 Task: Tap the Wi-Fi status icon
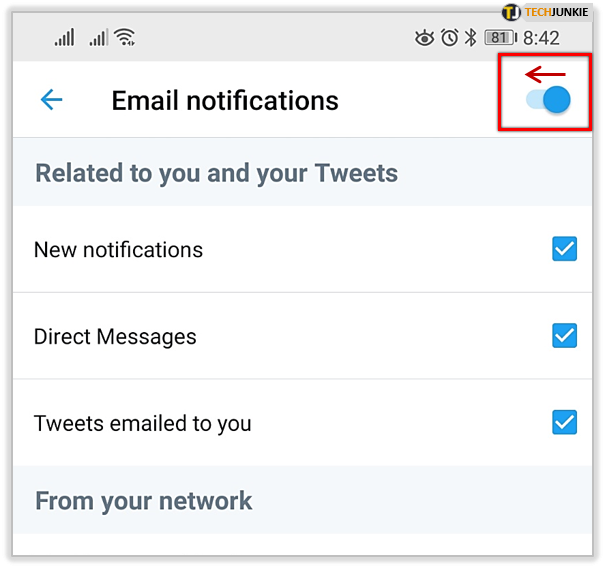[125, 37]
